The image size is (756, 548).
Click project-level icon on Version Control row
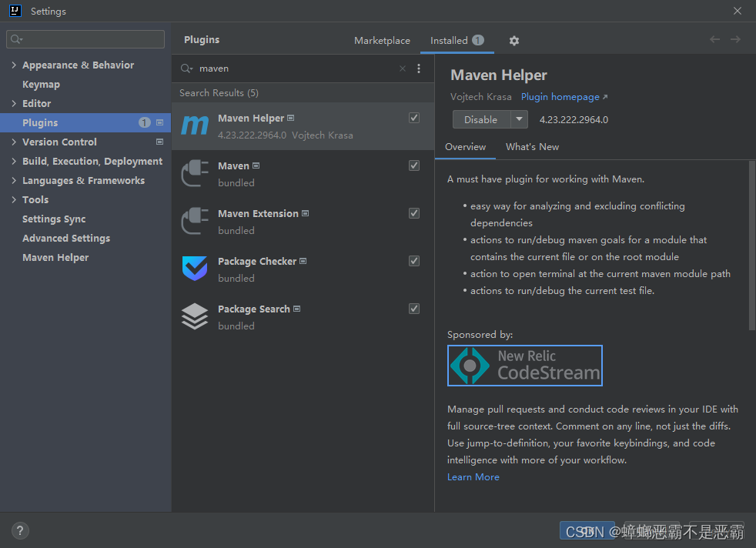click(159, 142)
